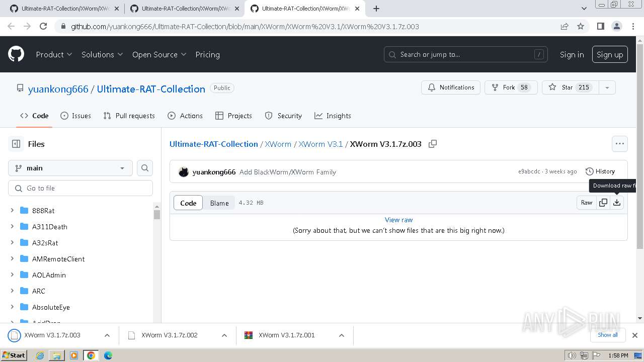The width and height of the screenshot is (644, 362).
Task: Select the Code view toggle
Action: [x=188, y=203]
